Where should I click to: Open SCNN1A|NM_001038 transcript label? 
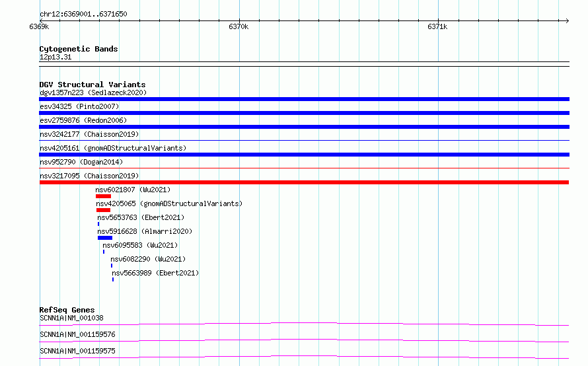71,318
